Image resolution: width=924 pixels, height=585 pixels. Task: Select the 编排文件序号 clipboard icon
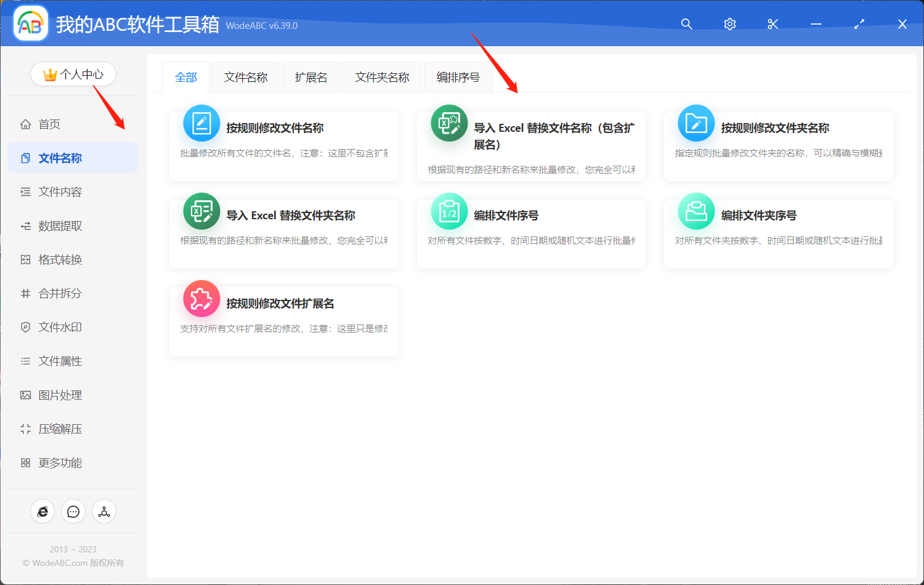[449, 211]
